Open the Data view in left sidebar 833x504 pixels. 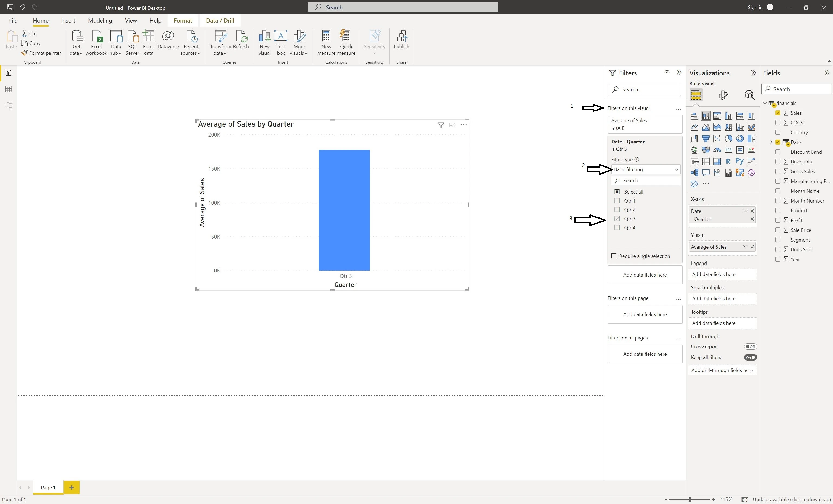click(x=9, y=89)
